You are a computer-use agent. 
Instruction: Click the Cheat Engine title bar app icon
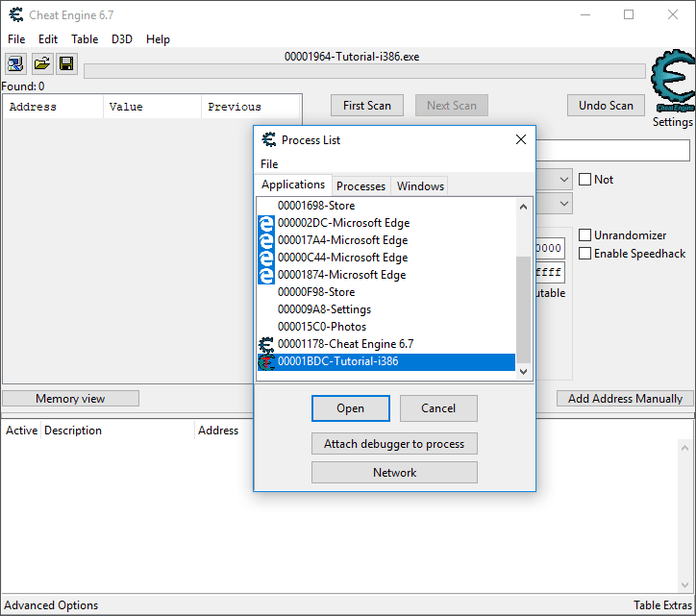coord(16,14)
